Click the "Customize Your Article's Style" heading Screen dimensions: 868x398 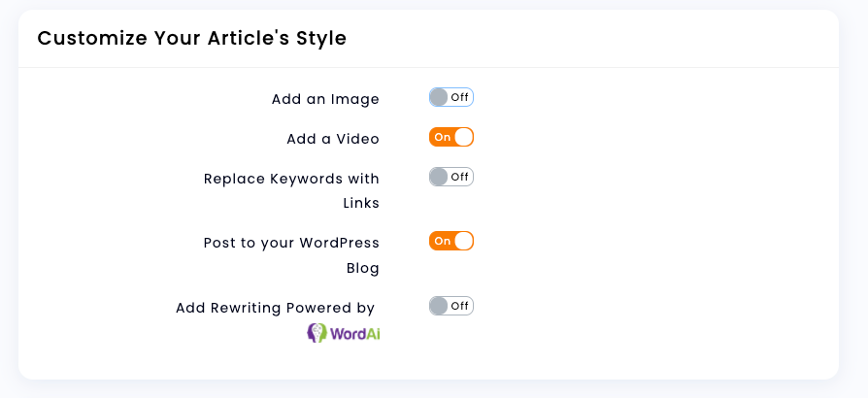[x=191, y=38]
